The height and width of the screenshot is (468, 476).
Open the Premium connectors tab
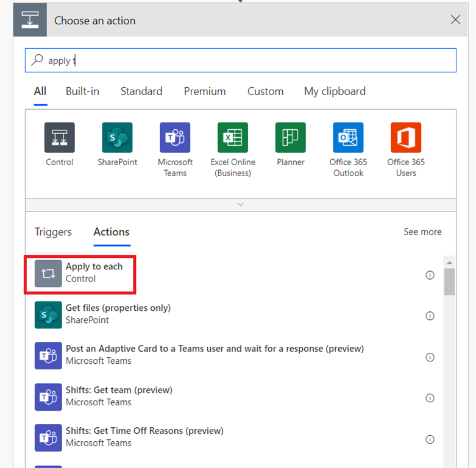[x=205, y=91]
